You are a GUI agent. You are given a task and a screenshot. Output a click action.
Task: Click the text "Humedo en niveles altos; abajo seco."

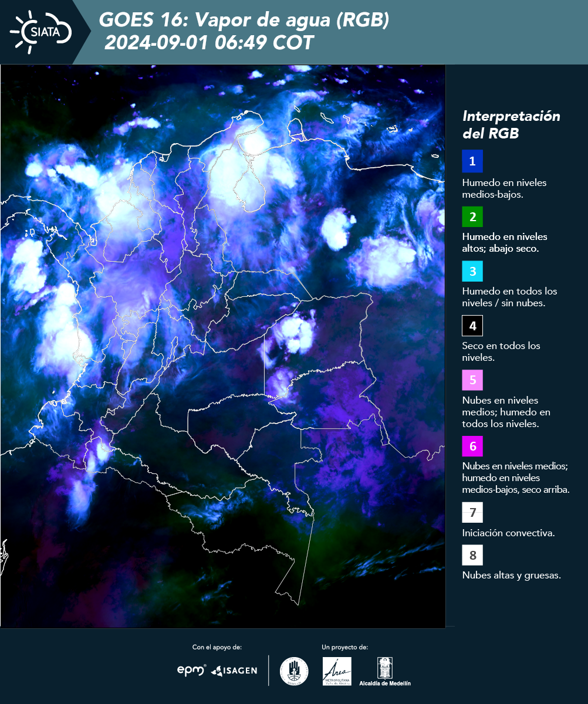pyautogui.click(x=505, y=242)
